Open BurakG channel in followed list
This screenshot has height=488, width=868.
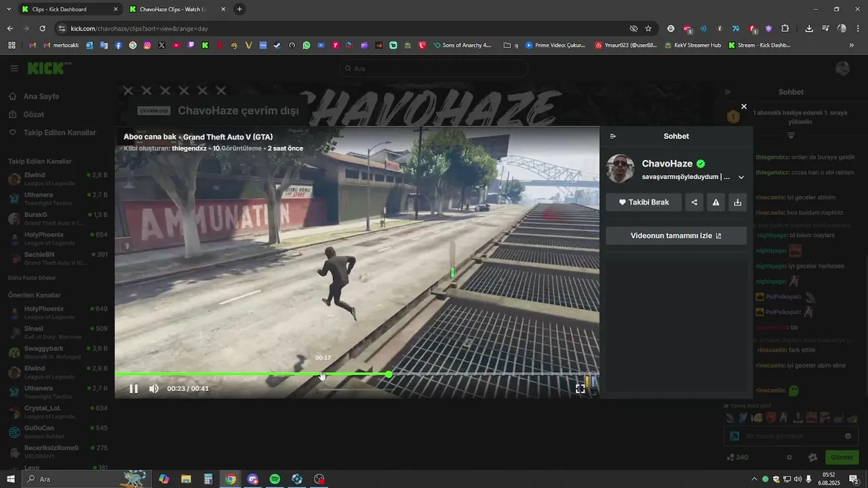click(x=58, y=218)
